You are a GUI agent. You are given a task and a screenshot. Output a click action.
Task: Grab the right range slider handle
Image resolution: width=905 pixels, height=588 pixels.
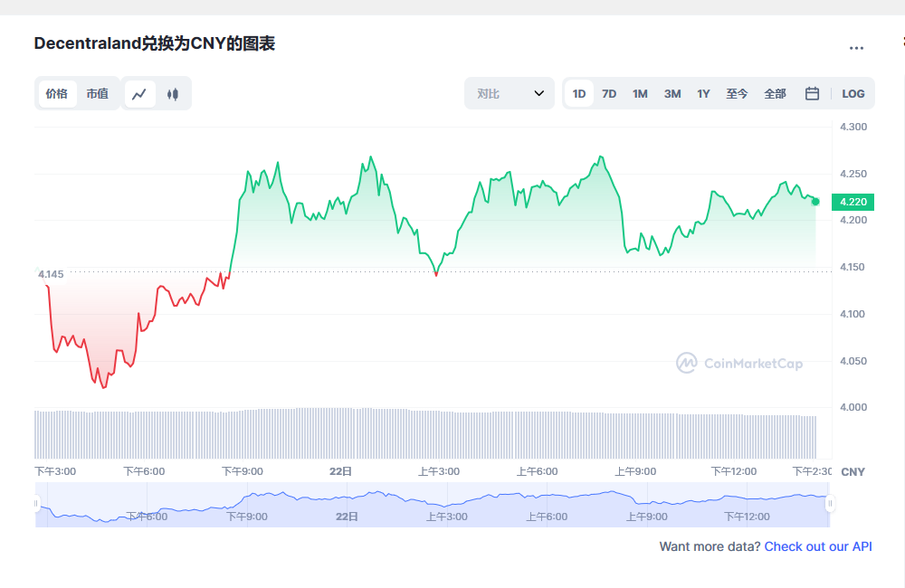[x=830, y=504]
